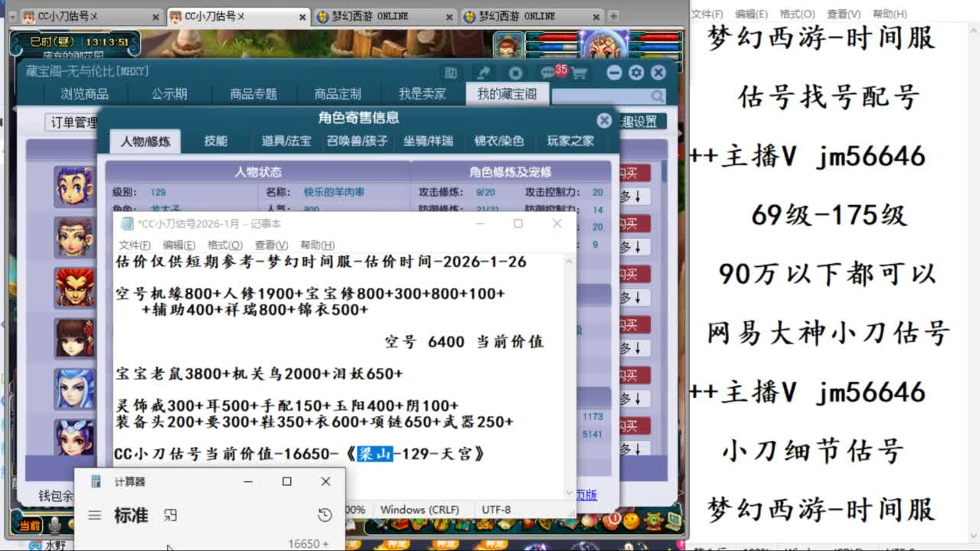The image size is (980, 551).
Task: Select 坐骑/祥瑞 tab in character dialog
Action: click(x=429, y=142)
